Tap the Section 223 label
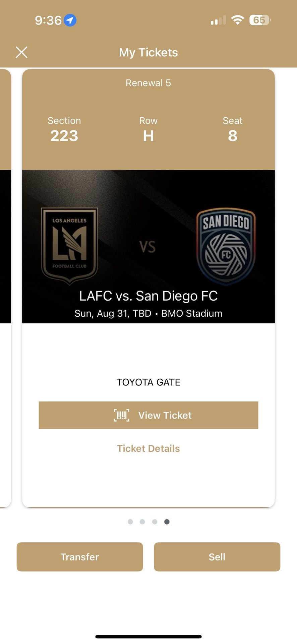The height and width of the screenshot is (644, 297). tap(64, 129)
